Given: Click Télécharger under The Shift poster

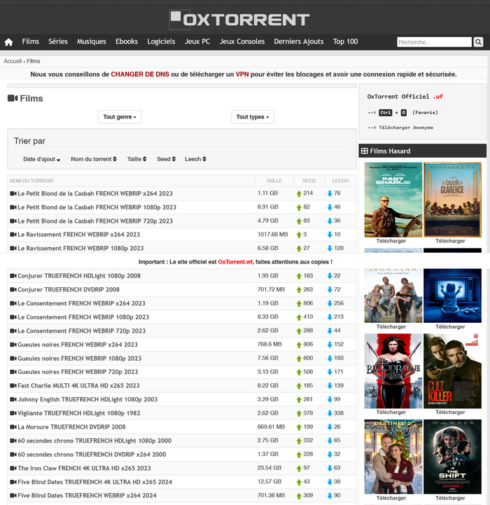Looking at the screenshot, I should pyautogui.click(x=450, y=498).
